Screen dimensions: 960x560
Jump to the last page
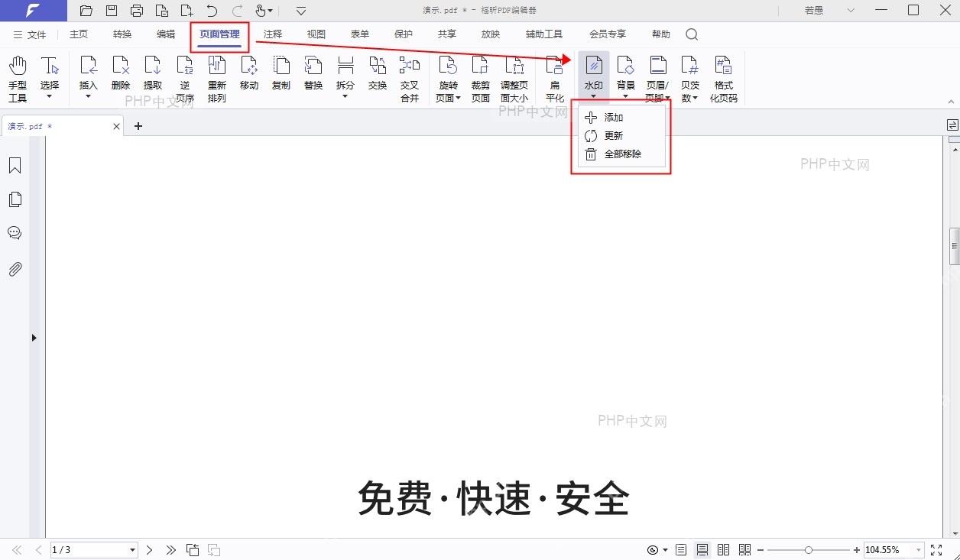coord(170,550)
